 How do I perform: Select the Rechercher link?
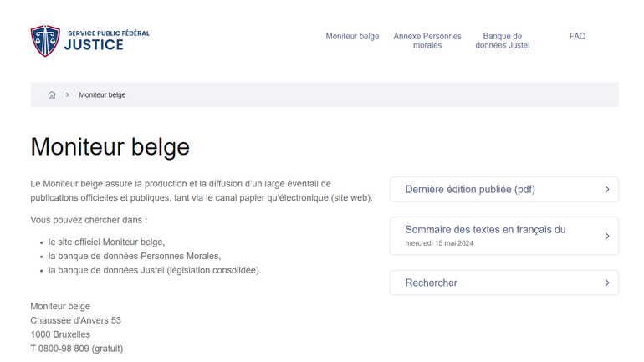pyautogui.click(x=431, y=283)
